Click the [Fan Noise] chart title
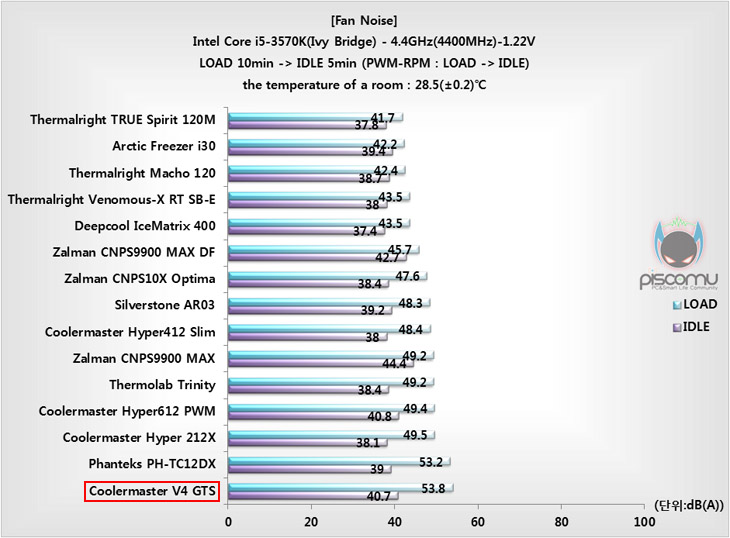730x538 pixels. point(364,21)
